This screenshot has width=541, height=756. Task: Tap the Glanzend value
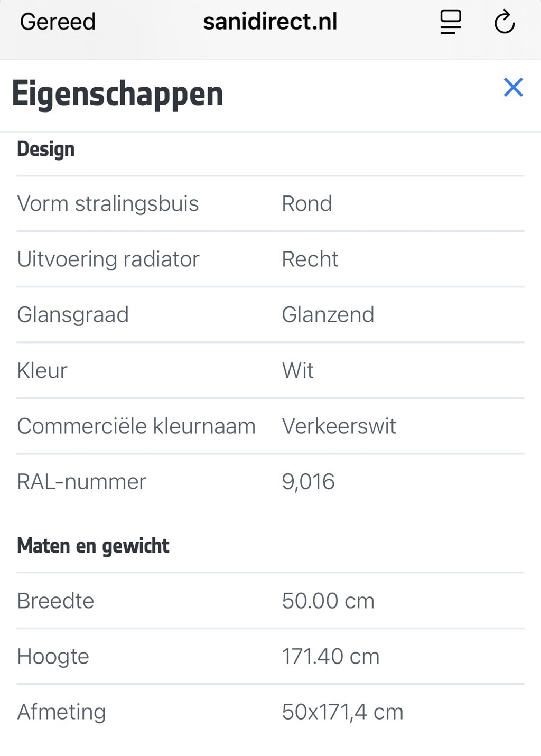point(328,314)
